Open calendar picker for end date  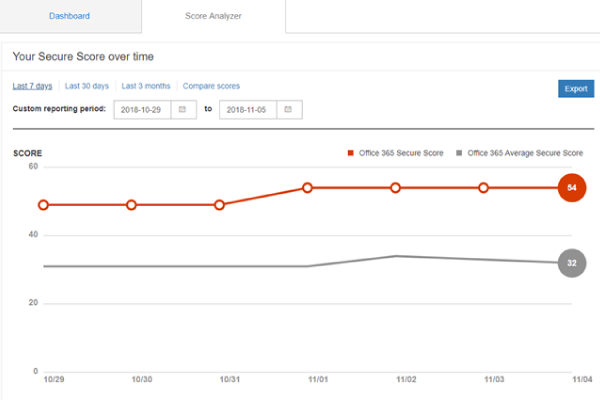287,108
